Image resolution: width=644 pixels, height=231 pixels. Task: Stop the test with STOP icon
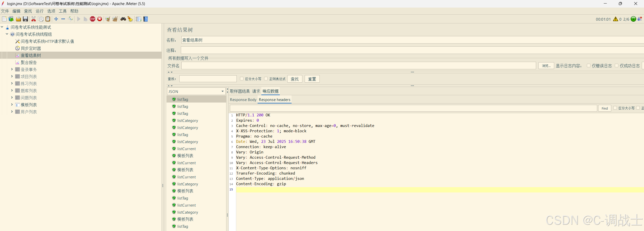pos(93,19)
